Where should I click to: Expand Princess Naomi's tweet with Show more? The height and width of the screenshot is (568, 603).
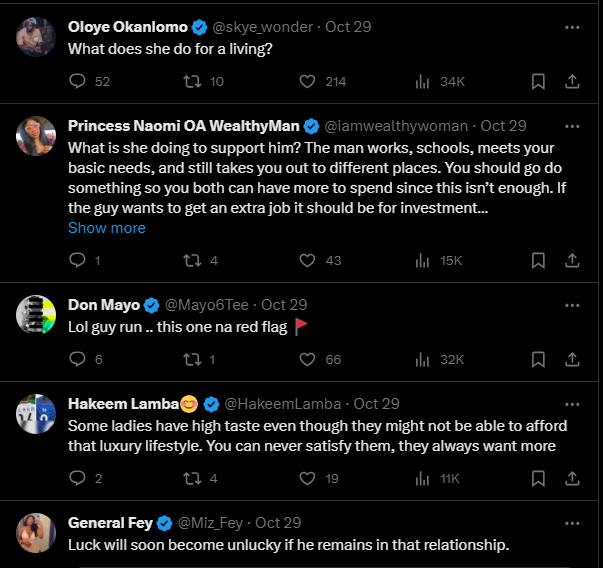click(x=107, y=228)
